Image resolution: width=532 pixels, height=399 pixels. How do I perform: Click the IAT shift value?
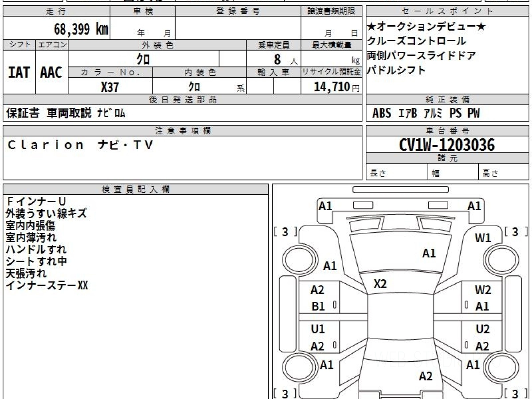[19, 72]
